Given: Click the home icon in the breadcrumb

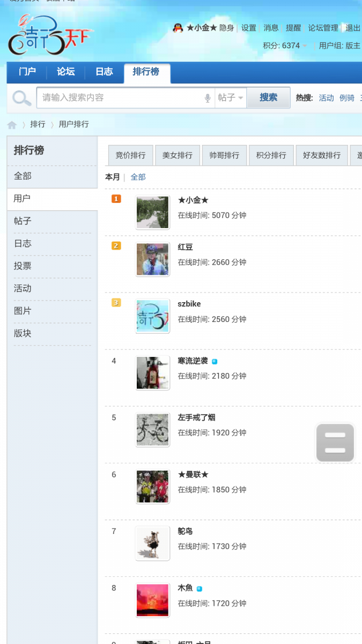Looking at the screenshot, I should click(12, 125).
